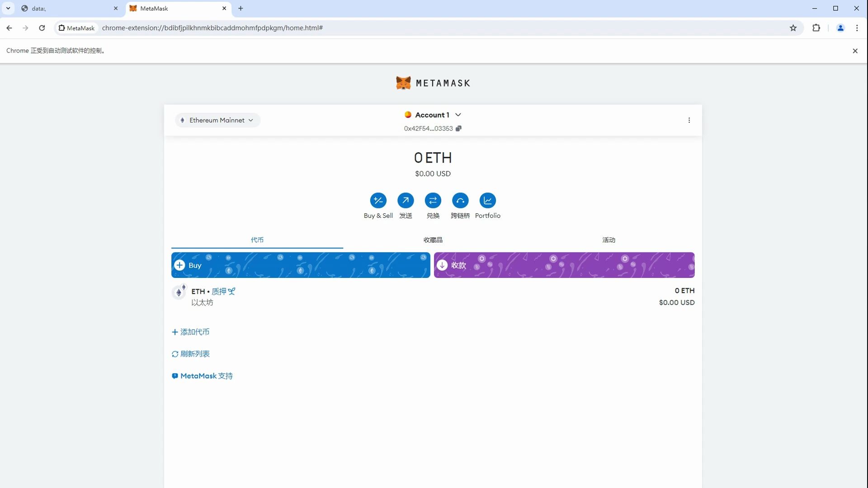Open Chrome extensions puzzle icon
The height and width of the screenshot is (488, 868).
pos(816,28)
